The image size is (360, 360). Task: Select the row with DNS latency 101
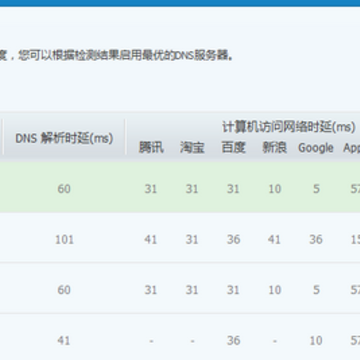(x=180, y=239)
